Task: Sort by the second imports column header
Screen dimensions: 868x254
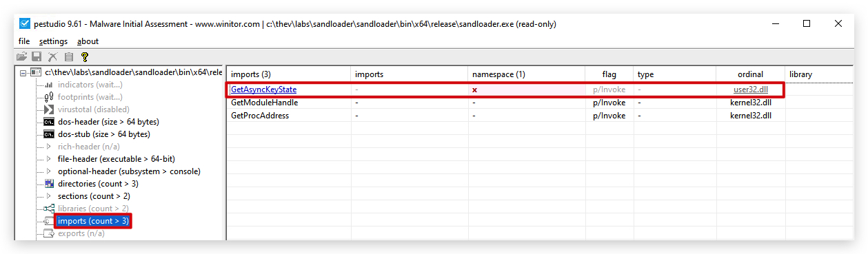Action: 409,74
